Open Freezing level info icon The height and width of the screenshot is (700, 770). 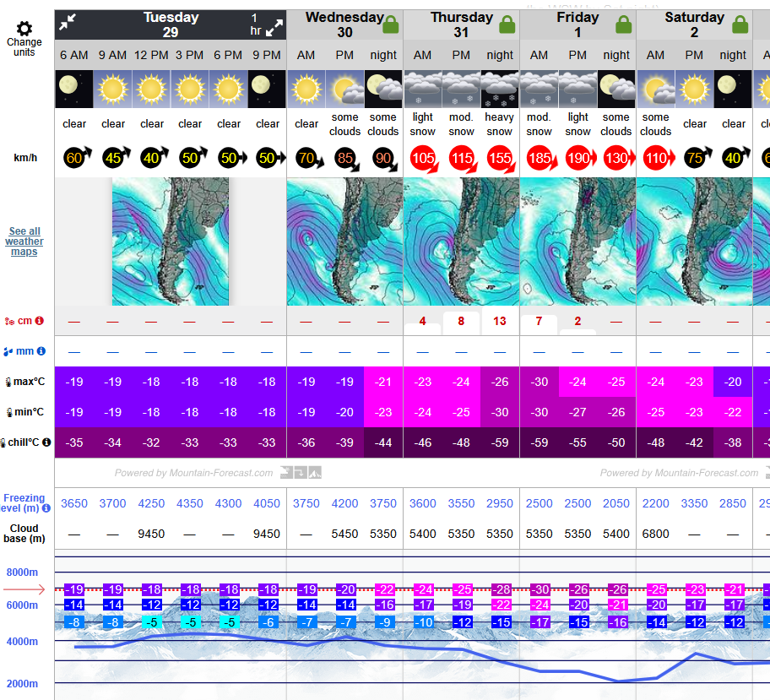coord(46,508)
